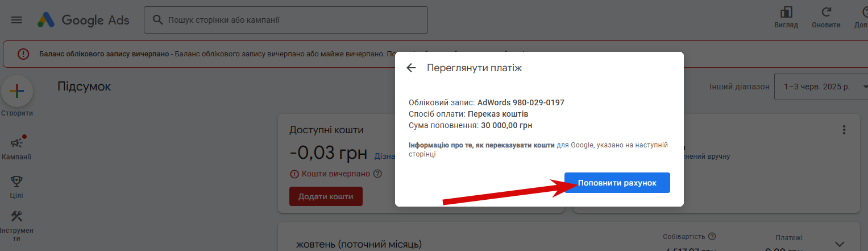Click the amount 30 000,00 грн

coord(506,125)
